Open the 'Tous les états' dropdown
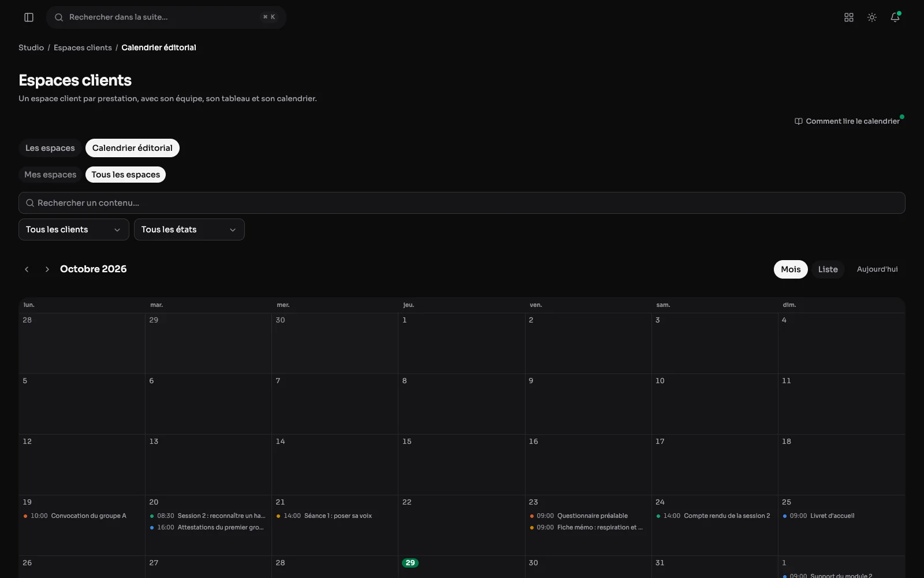924x578 pixels. (189, 229)
